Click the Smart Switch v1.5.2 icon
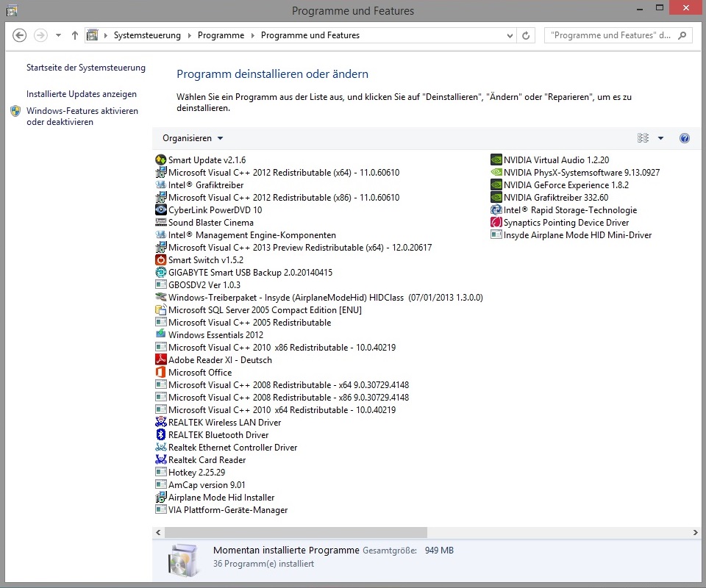This screenshot has height=588, width=706. tap(162, 260)
